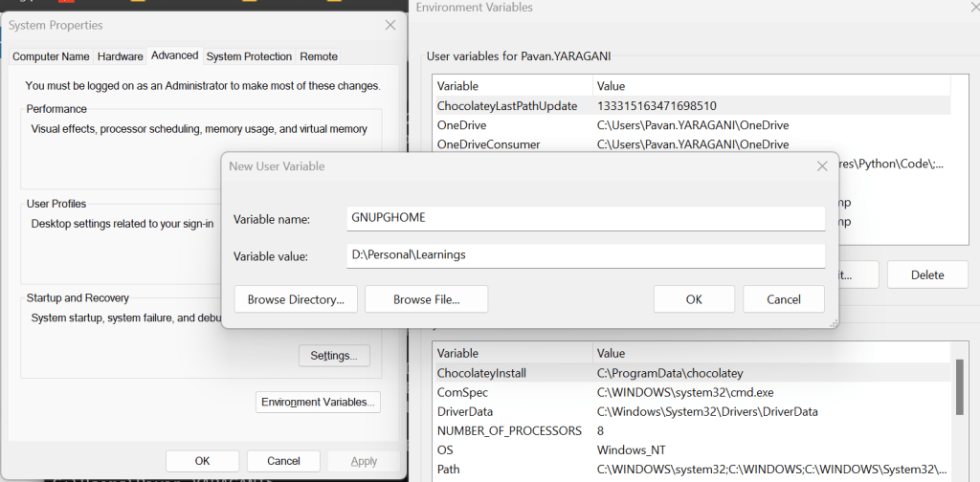Cancel the New User Variable dialog
Viewport: 980px width, 482px height.
(783, 299)
